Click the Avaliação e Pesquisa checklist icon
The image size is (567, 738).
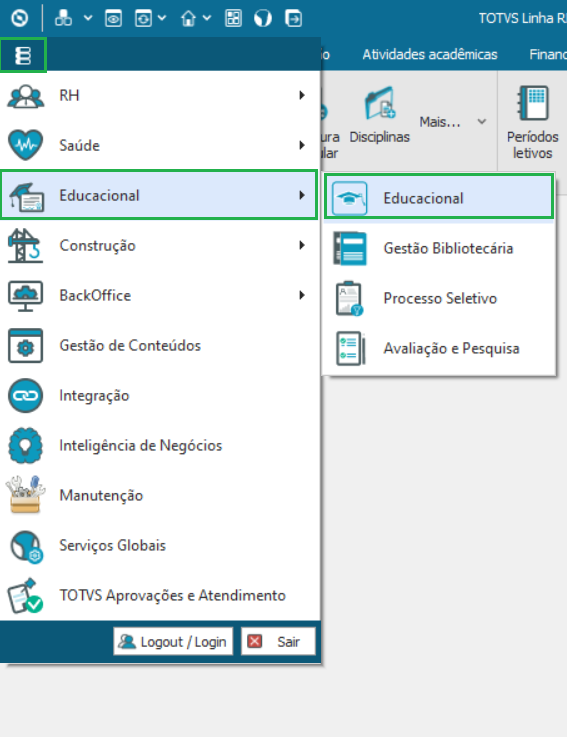tap(350, 349)
